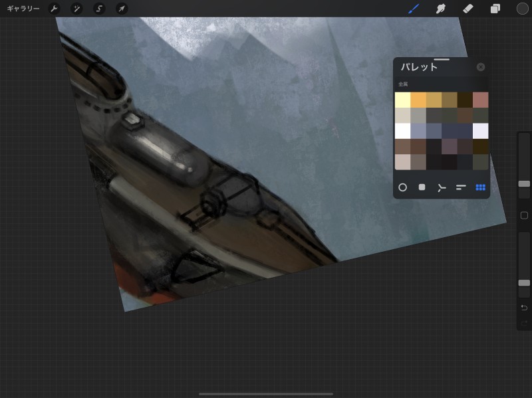Viewport: 532px width, 398px height.
Task: Pick the bright orange swatch
Action: 418,100
